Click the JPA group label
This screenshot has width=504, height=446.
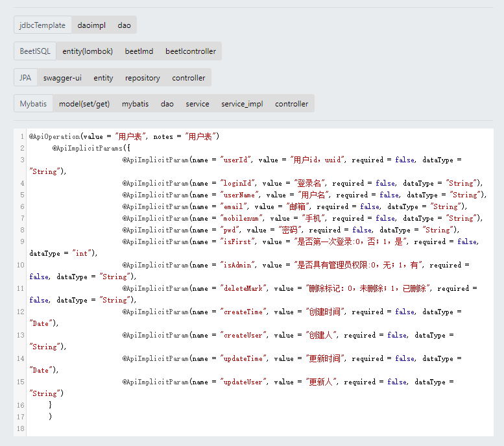(25, 78)
